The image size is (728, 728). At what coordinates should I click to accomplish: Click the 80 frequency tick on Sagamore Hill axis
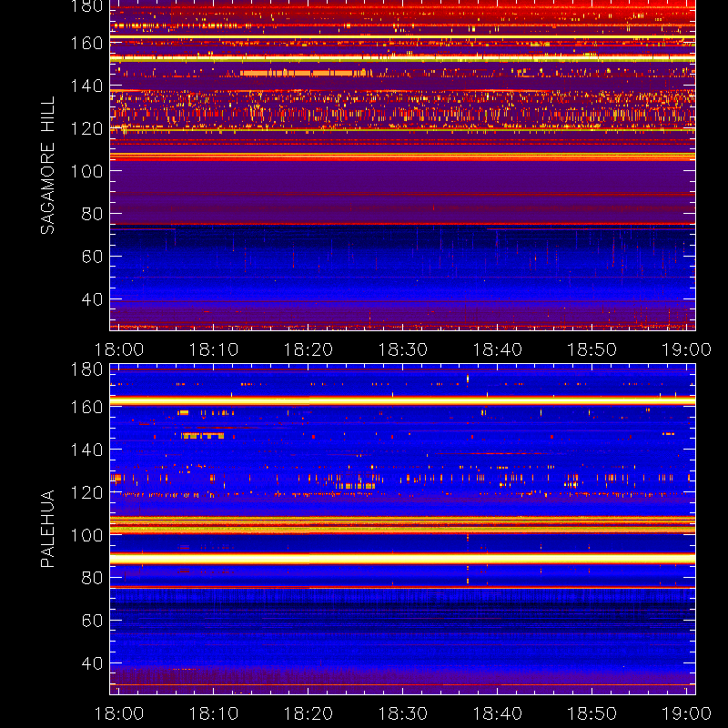point(92,214)
